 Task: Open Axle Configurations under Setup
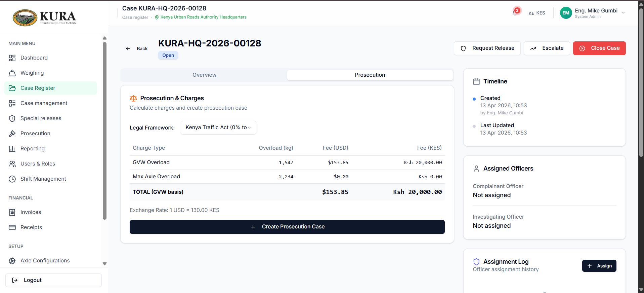[50, 261]
